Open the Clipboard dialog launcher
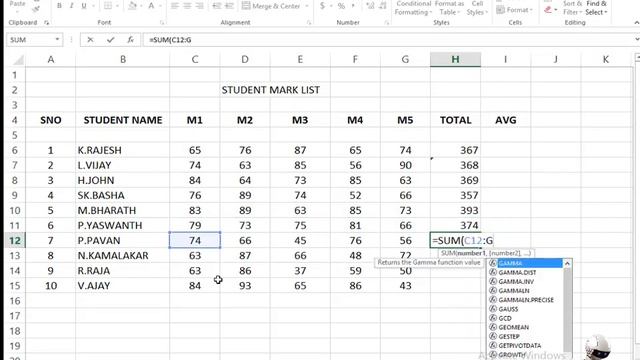 coord(47,23)
